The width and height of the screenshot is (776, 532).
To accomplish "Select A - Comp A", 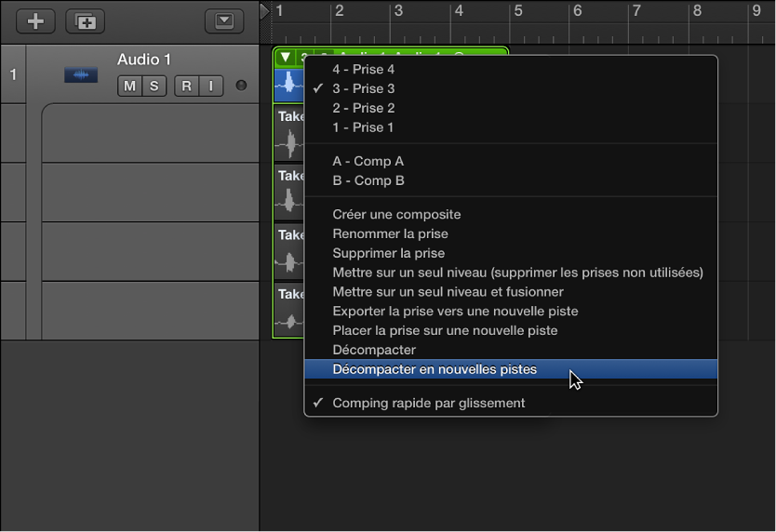I will pos(368,161).
